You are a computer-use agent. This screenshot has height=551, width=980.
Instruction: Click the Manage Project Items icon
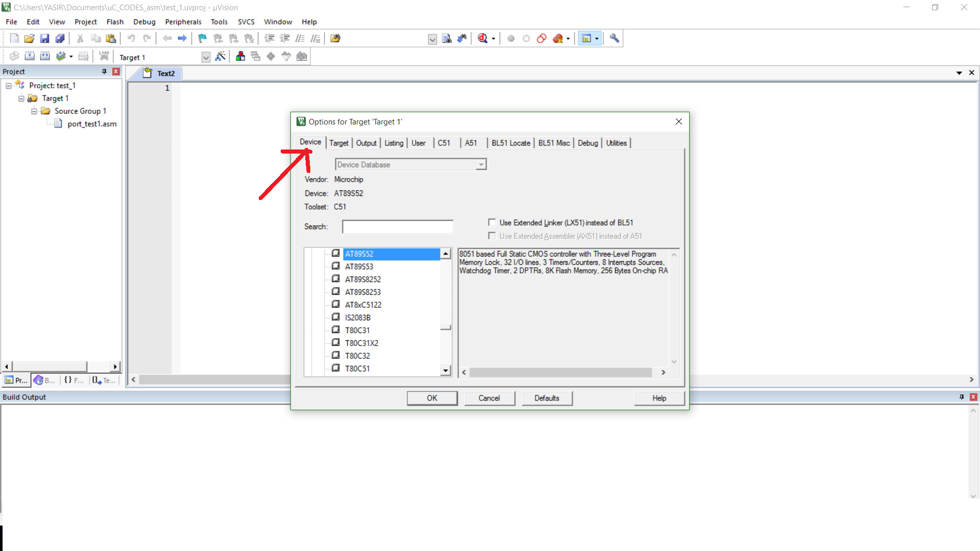(240, 57)
